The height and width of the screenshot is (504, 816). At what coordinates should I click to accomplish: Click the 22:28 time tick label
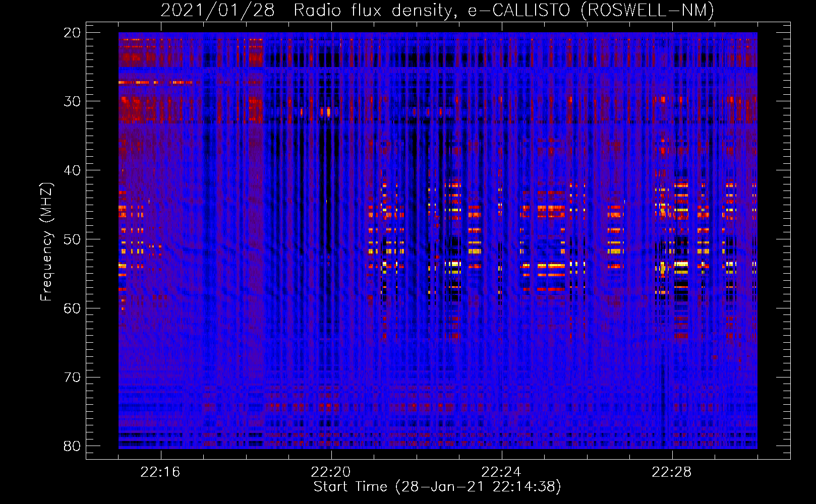pyautogui.click(x=672, y=472)
